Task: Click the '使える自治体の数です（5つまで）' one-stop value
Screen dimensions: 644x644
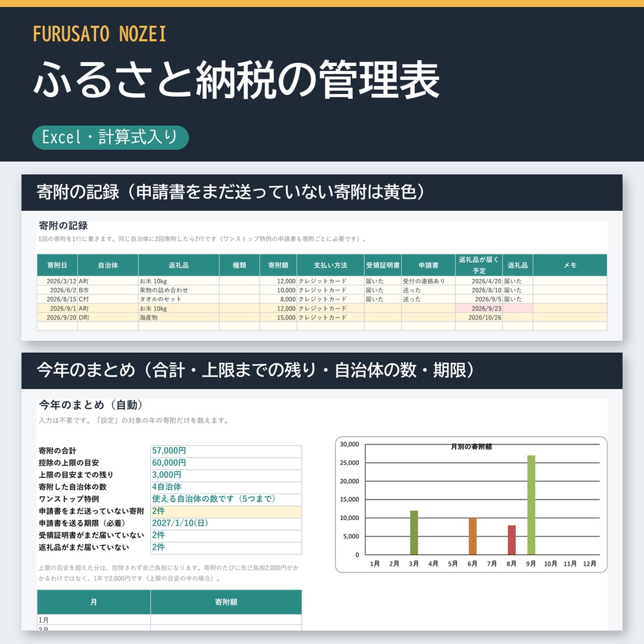Action: [x=226, y=499]
